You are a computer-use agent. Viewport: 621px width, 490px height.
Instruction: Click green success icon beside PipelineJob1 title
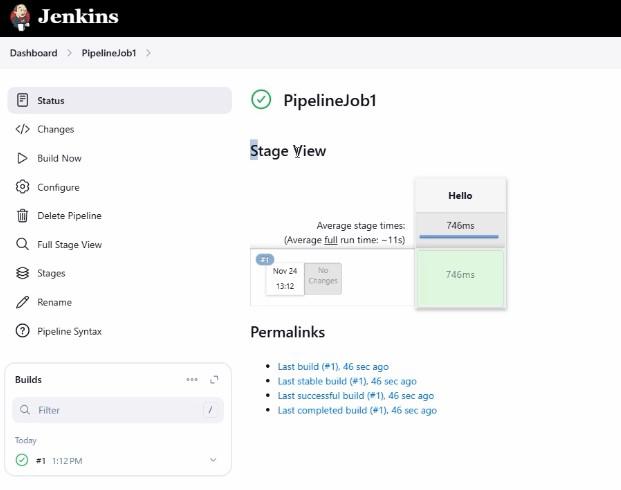click(261, 99)
